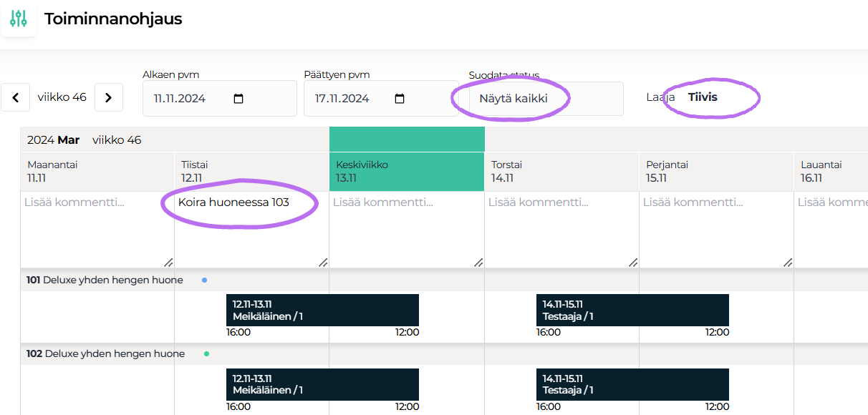Viewport: 868px width, 415px height.
Task: Go to the next week with right chevron
Action: coord(108,97)
